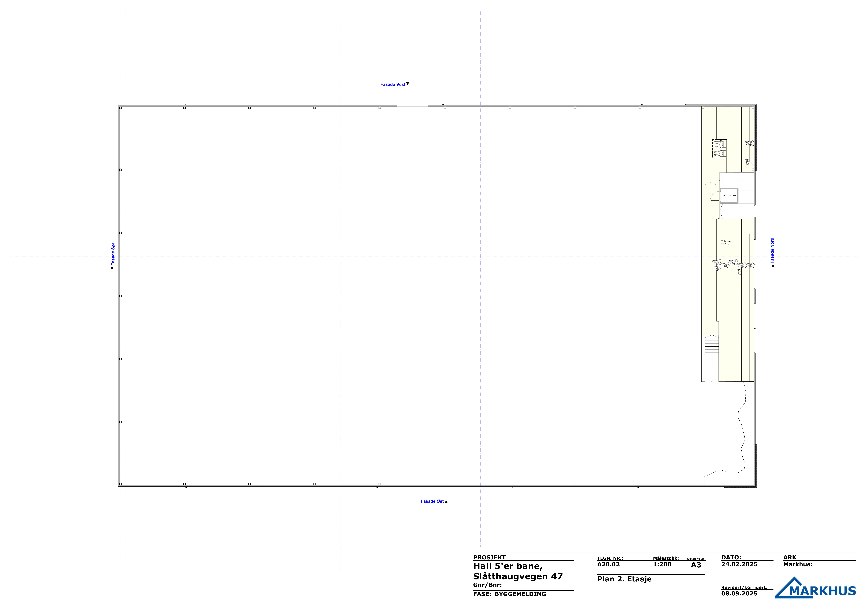The image size is (868, 614).
Task: Select the arrow marker next to Fasade Nord
Action: 773,266
